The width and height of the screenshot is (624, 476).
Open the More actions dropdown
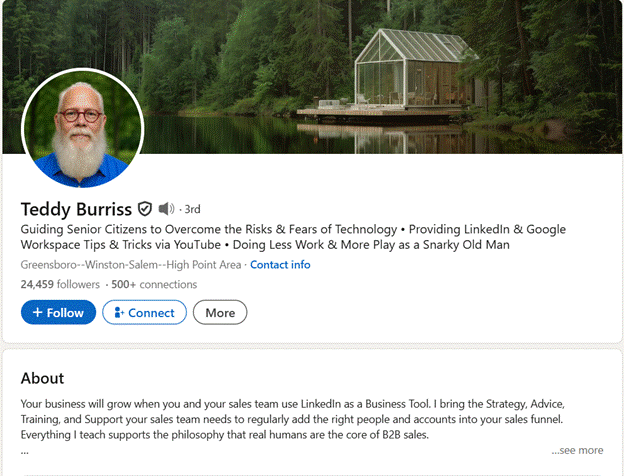tap(220, 312)
